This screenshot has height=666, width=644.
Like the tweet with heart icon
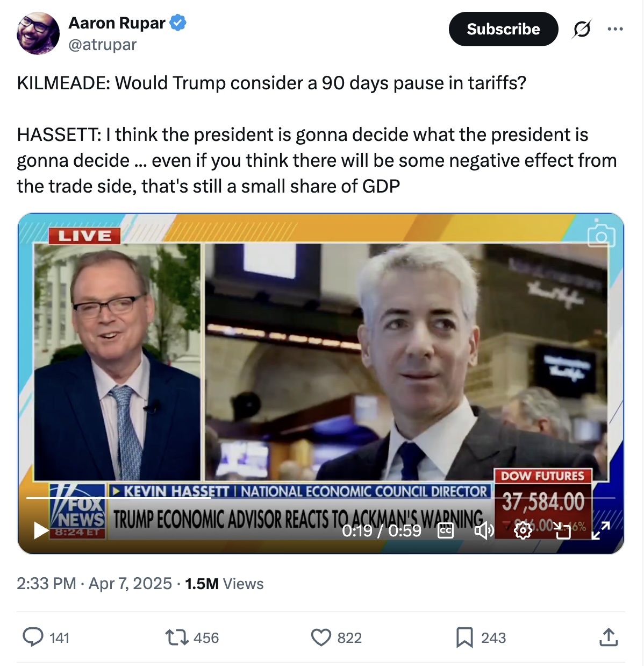coord(321,637)
